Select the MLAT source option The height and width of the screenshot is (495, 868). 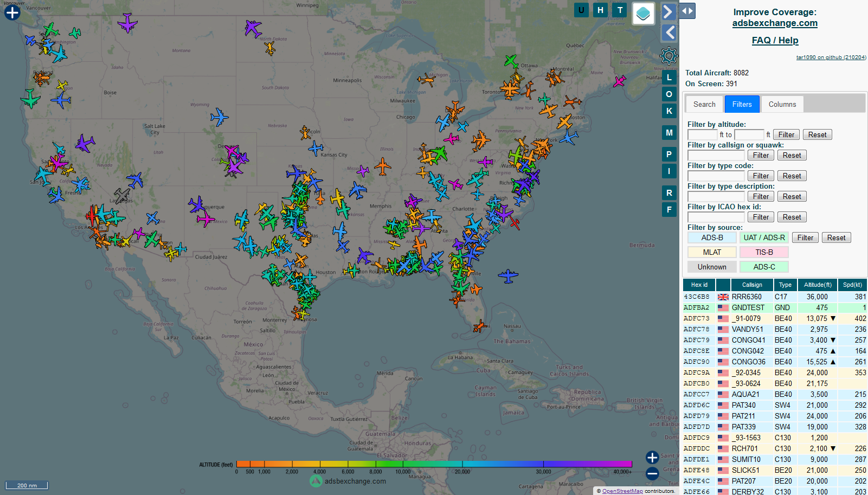pos(712,252)
